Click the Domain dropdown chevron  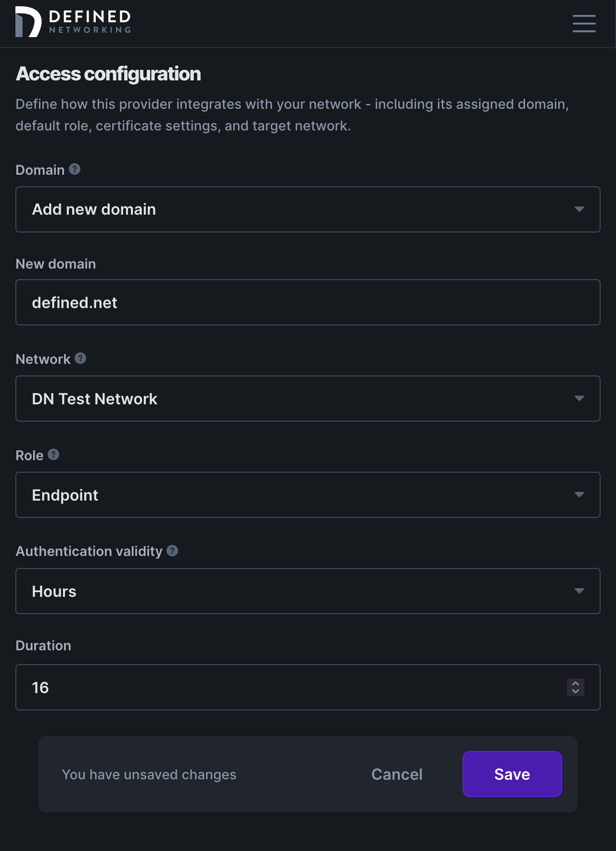580,209
